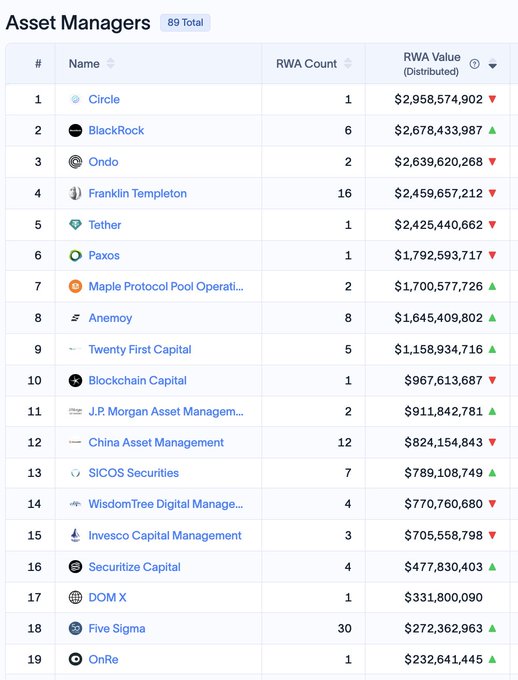Screen dimensions: 518x680
Task: Select value $2,958,574,902 in Circle row
Action: (x=439, y=99)
